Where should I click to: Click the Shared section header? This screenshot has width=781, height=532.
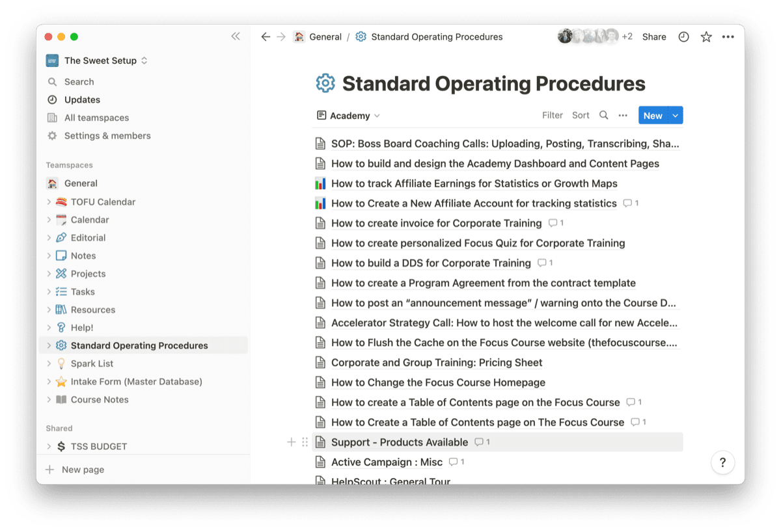pyautogui.click(x=59, y=429)
